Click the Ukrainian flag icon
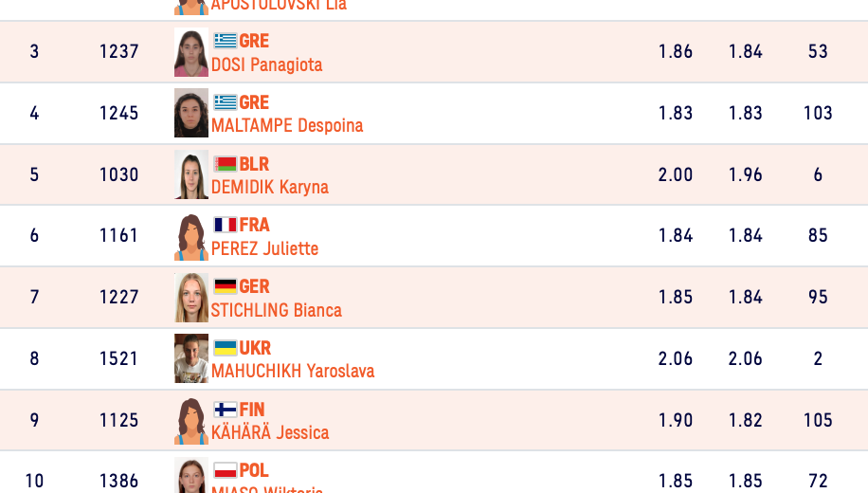This screenshot has height=493, width=868. click(225, 348)
